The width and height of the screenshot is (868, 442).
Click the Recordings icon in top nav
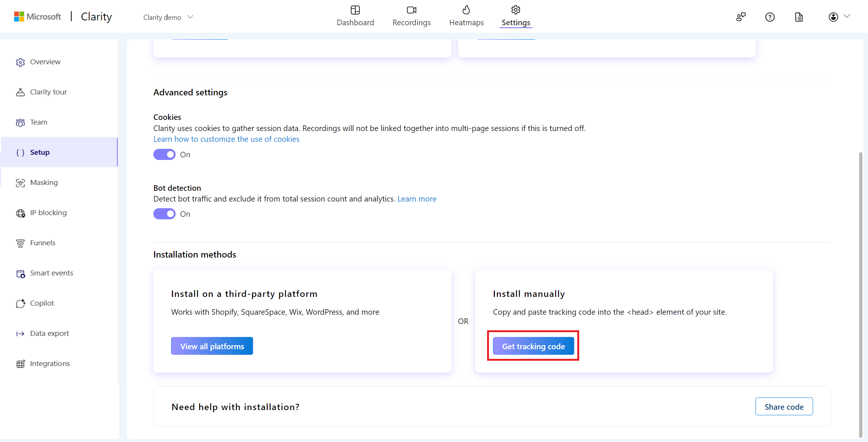pyautogui.click(x=411, y=10)
